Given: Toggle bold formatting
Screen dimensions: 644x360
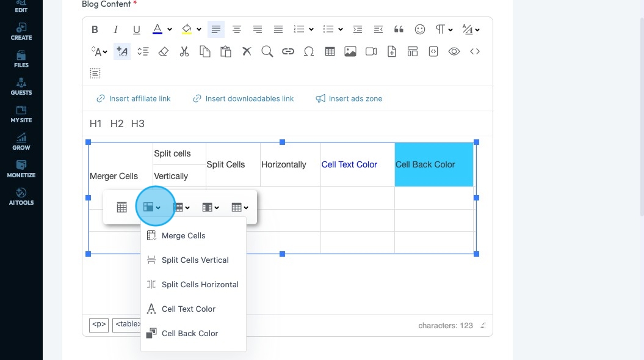Looking at the screenshot, I should point(95,29).
